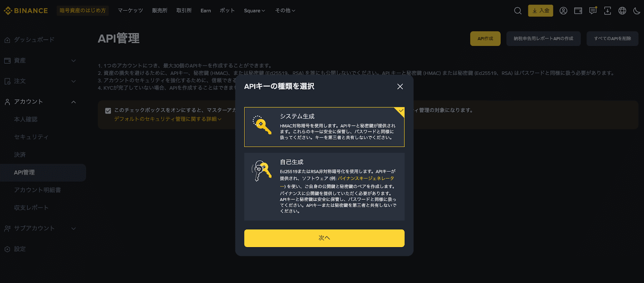644x283 pixels.
Task: Click the 次へ button
Action: coord(324,238)
